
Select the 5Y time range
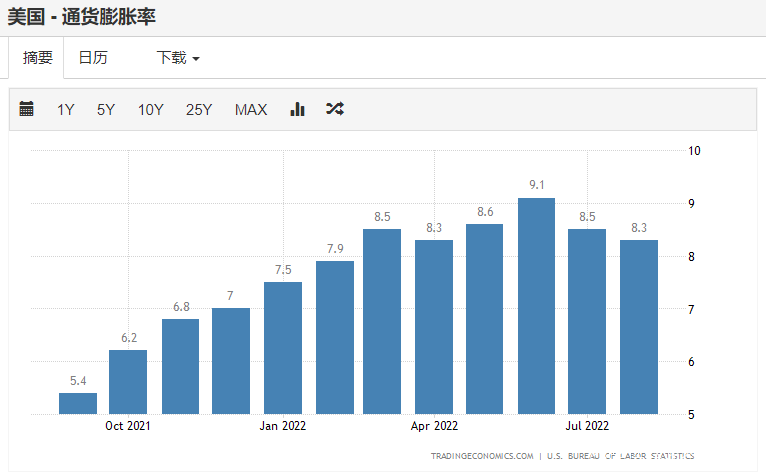click(106, 109)
